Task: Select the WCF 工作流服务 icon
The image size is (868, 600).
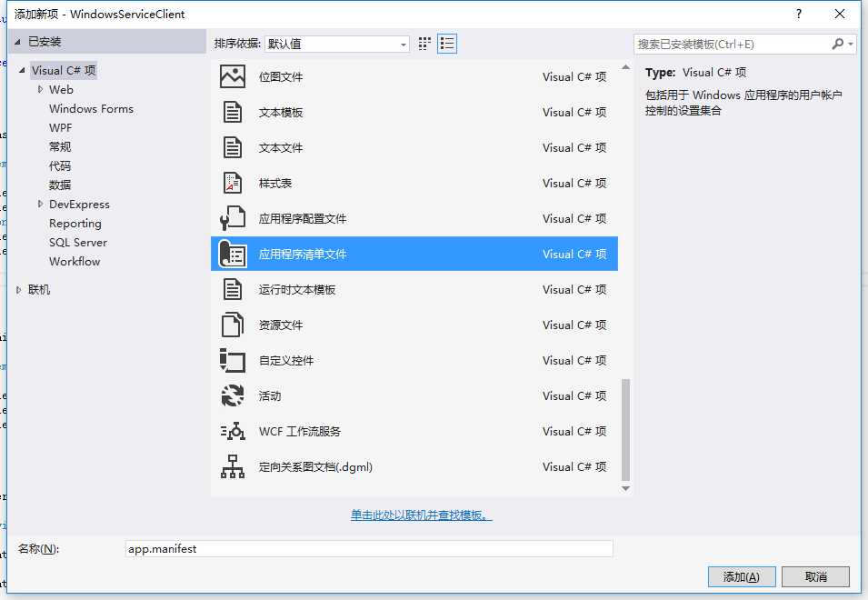Action: 233,431
